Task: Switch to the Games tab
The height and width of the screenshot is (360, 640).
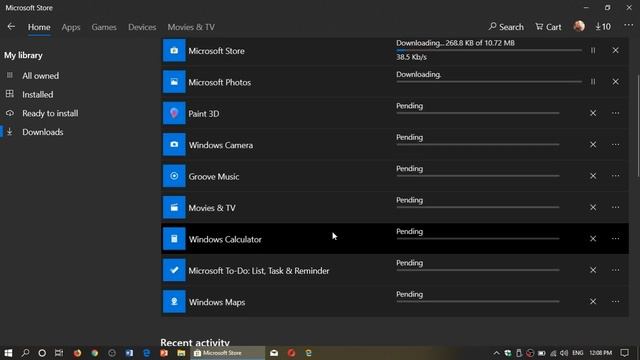Action: 104,27
